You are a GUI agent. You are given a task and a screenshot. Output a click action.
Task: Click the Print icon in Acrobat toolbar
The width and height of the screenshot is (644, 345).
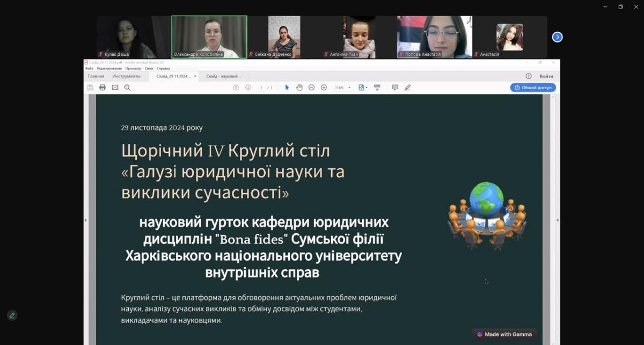coord(103,88)
